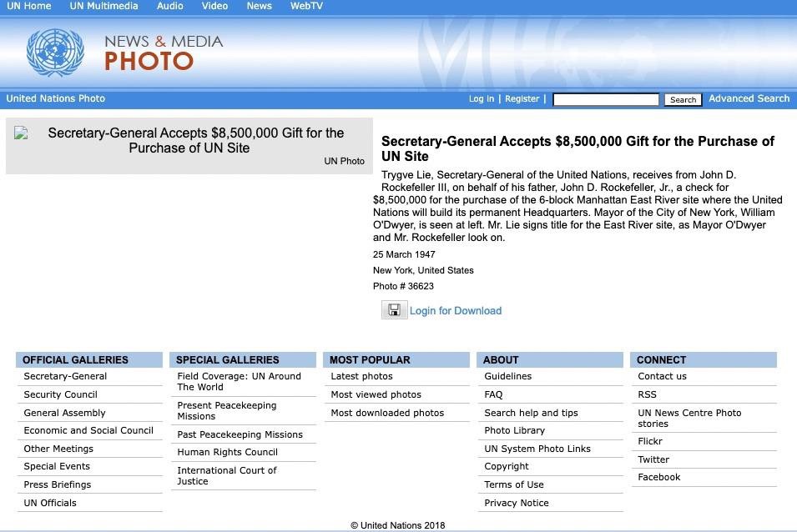Open UN Multimedia in top navigation
The height and width of the screenshot is (532, 797).
[x=103, y=6]
